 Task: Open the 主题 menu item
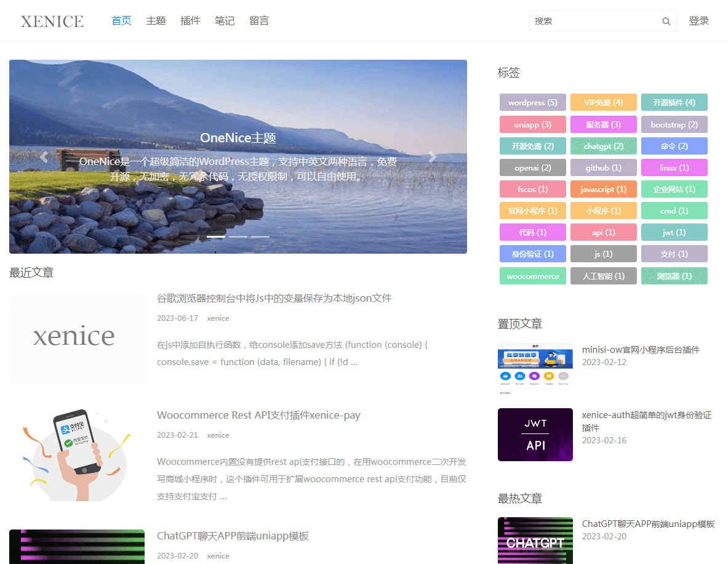(x=156, y=20)
